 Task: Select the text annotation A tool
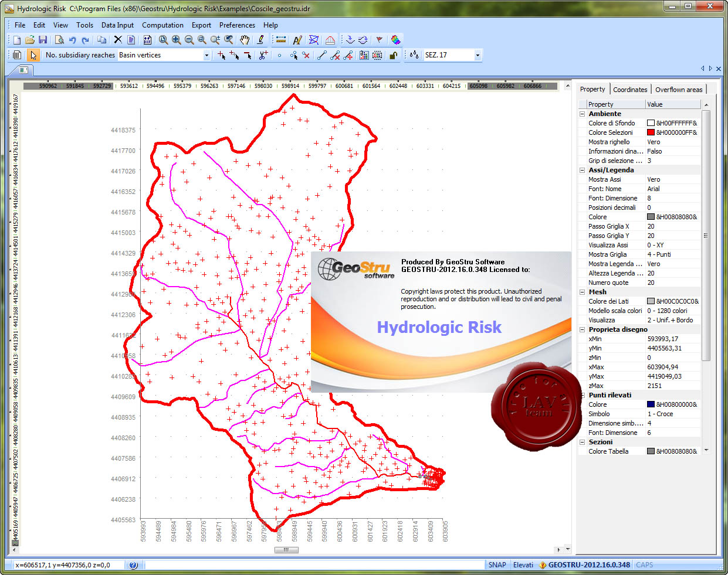click(x=297, y=40)
